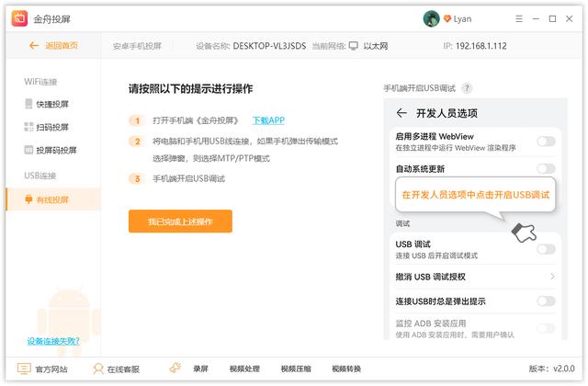Image resolution: width=588 pixels, height=386 pixels.
Task: Click the back arrow next to 返回首页
Action: tap(34, 46)
